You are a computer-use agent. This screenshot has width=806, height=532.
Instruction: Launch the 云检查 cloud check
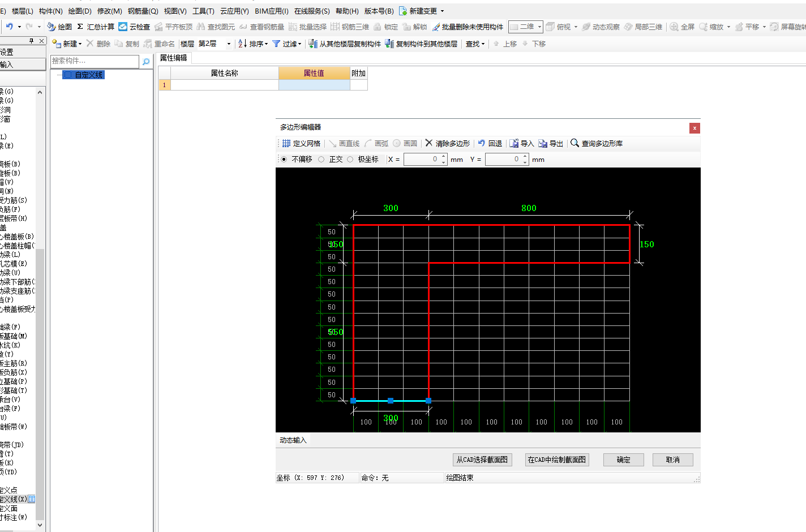(134, 27)
